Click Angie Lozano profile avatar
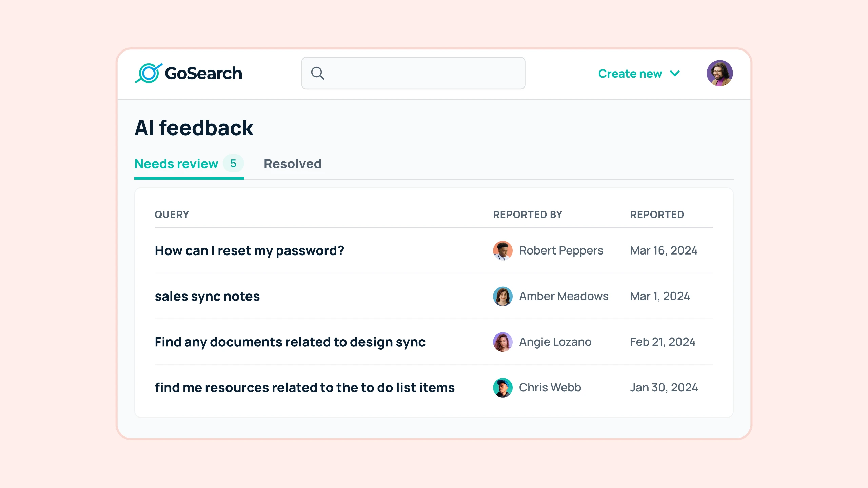The width and height of the screenshot is (868, 488). (x=502, y=341)
